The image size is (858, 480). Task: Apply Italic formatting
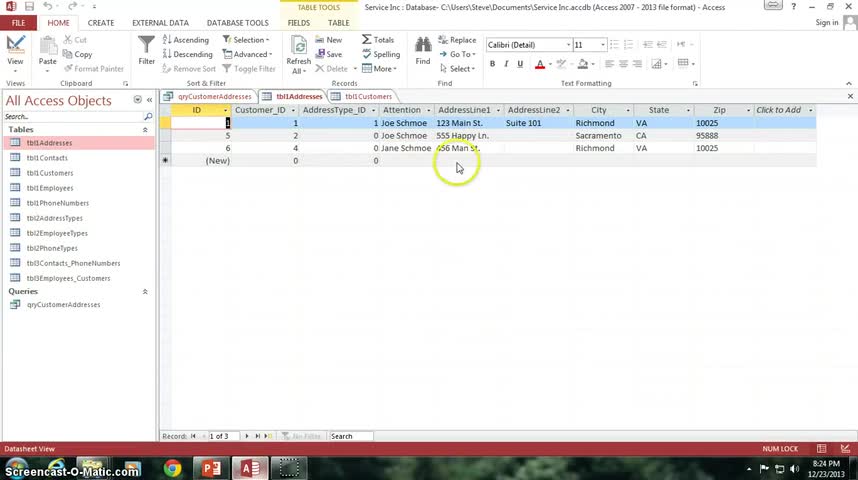[x=506, y=64]
